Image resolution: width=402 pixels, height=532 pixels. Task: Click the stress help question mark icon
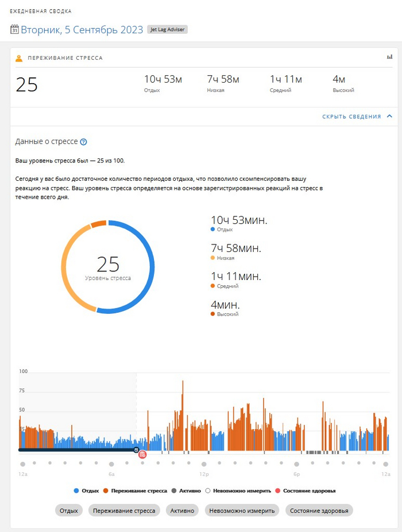(84, 142)
